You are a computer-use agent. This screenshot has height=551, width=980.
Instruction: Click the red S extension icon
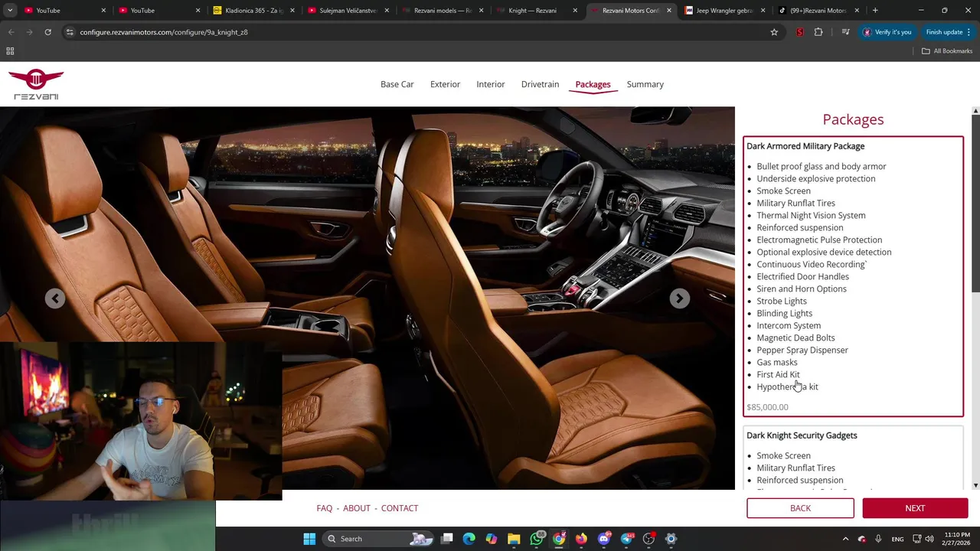coord(800,32)
